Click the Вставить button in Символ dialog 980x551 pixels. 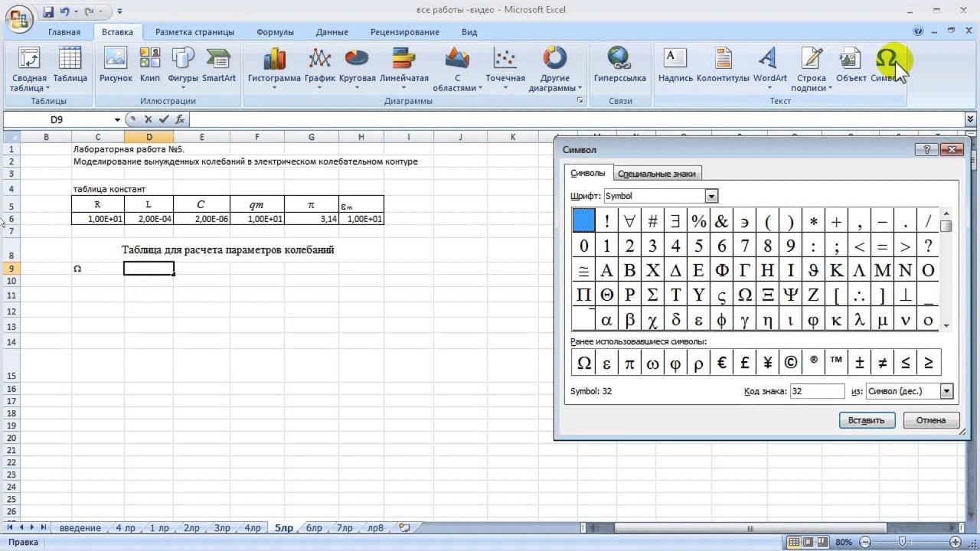pos(867,420)
